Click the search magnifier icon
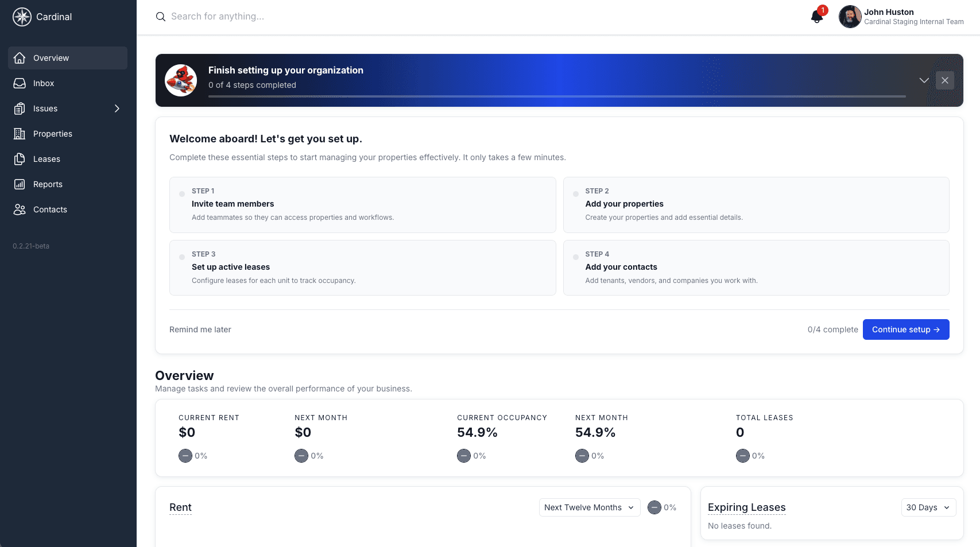 tap(160, 16)
